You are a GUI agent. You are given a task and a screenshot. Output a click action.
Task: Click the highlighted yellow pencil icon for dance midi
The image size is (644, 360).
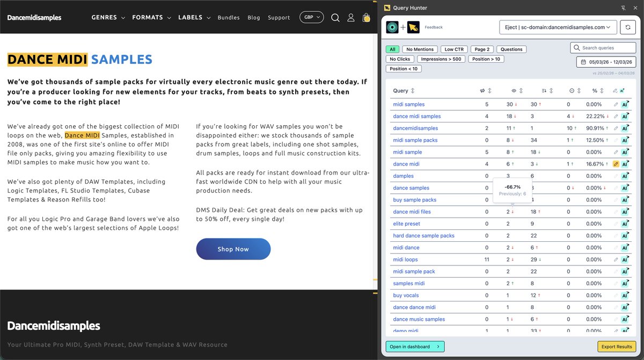(x=616, y=164)
